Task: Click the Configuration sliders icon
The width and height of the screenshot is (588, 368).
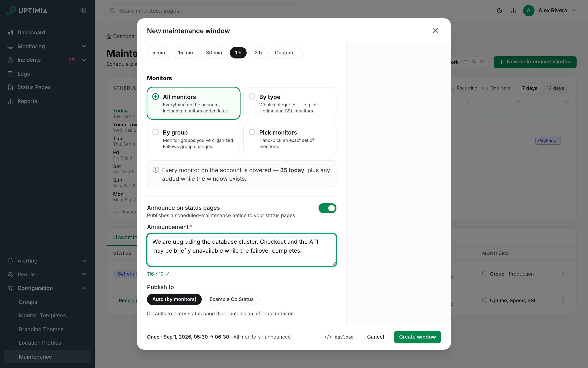Action: pos(10,288)
